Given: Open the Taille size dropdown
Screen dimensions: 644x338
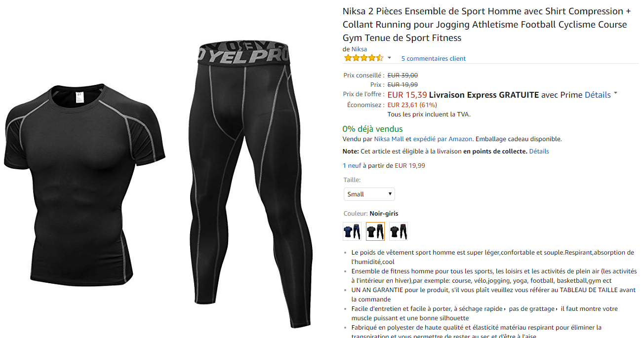Looking at the screenshot, I should [369, 194].
